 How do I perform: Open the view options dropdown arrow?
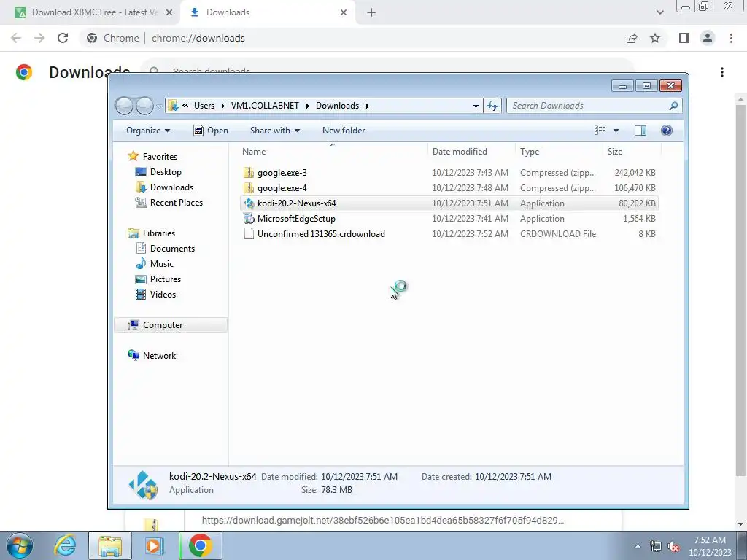(x=616, y=131)
